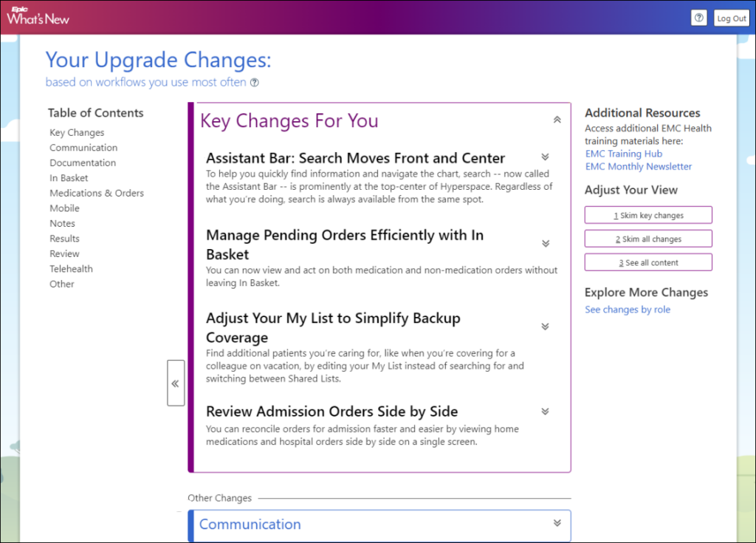Click the Skim key changes button
The width and height of the screenshot is (756, 543).
point(647,214)
